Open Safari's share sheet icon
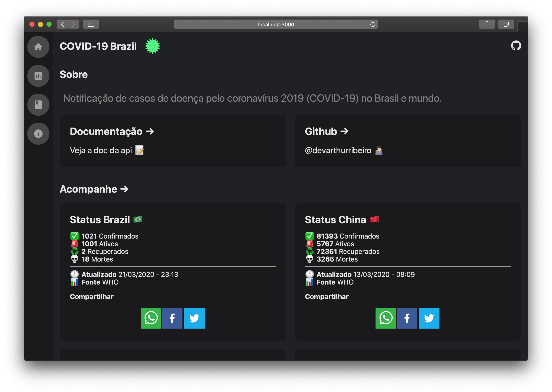 point(487,24)
